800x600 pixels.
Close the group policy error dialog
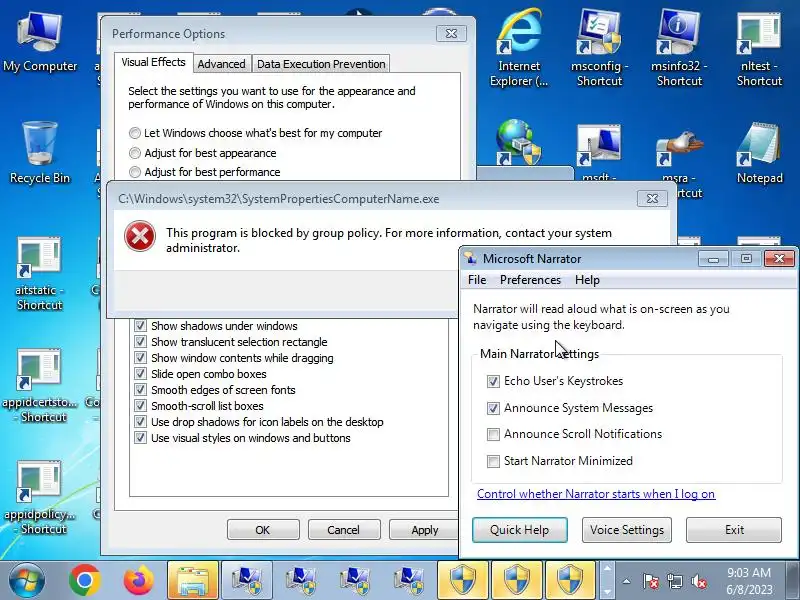[653, 198]
